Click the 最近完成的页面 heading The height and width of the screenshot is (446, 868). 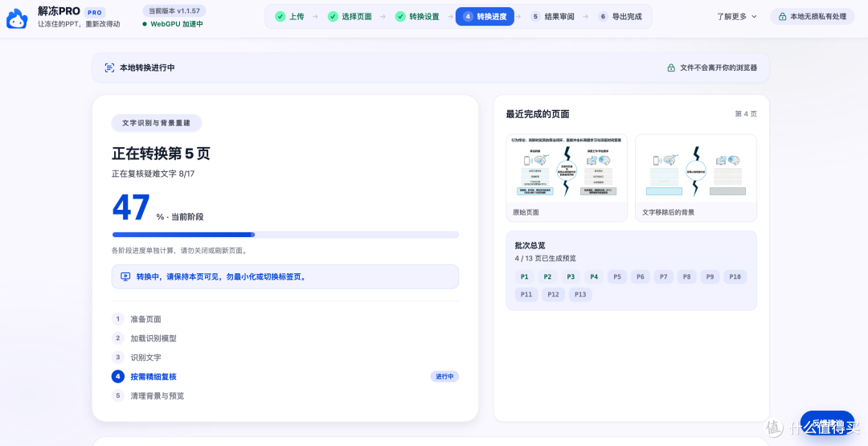coord(538,114)
